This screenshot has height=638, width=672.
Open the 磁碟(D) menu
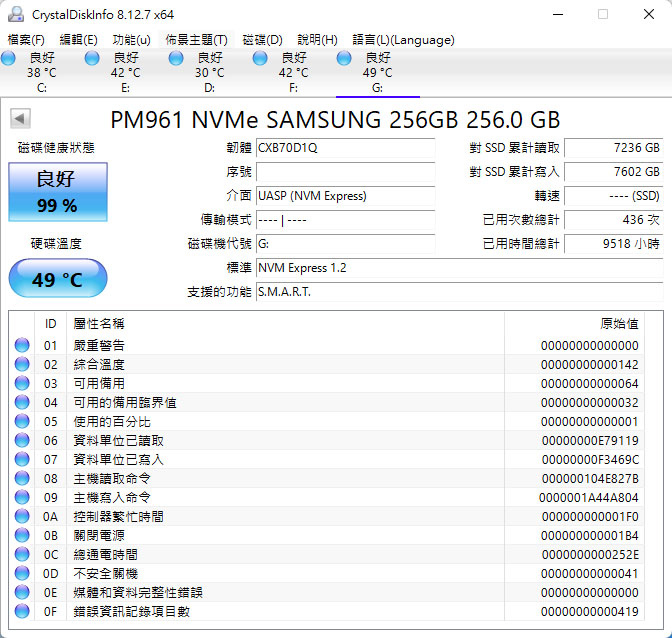262,40
